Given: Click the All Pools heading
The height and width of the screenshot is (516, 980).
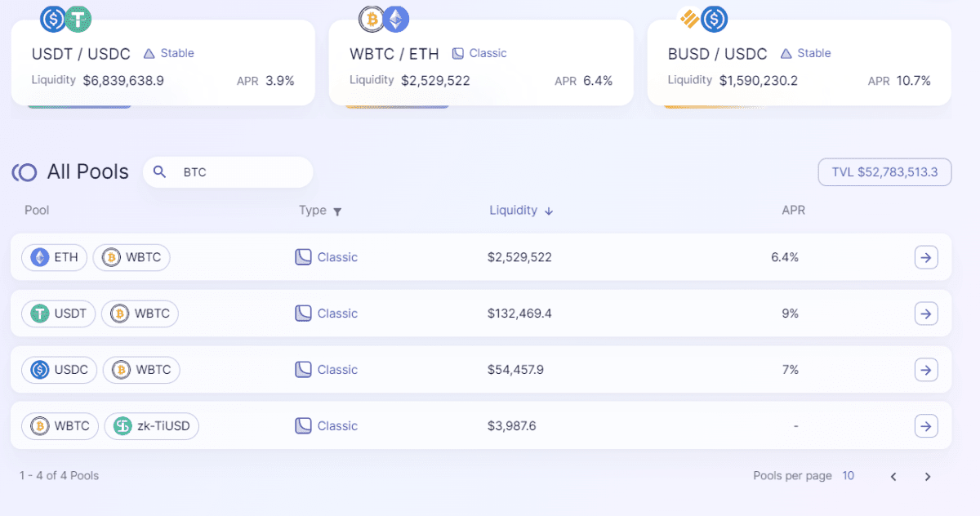Looking at the screenshot, I should point(88,172).
